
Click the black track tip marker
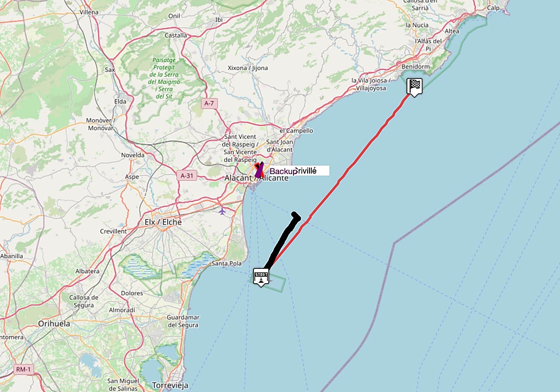295,216
